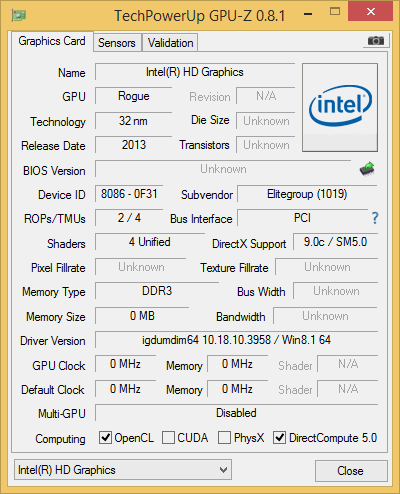
Task: Click the BIOS Version Unknown field
Action: click(223, 169)
